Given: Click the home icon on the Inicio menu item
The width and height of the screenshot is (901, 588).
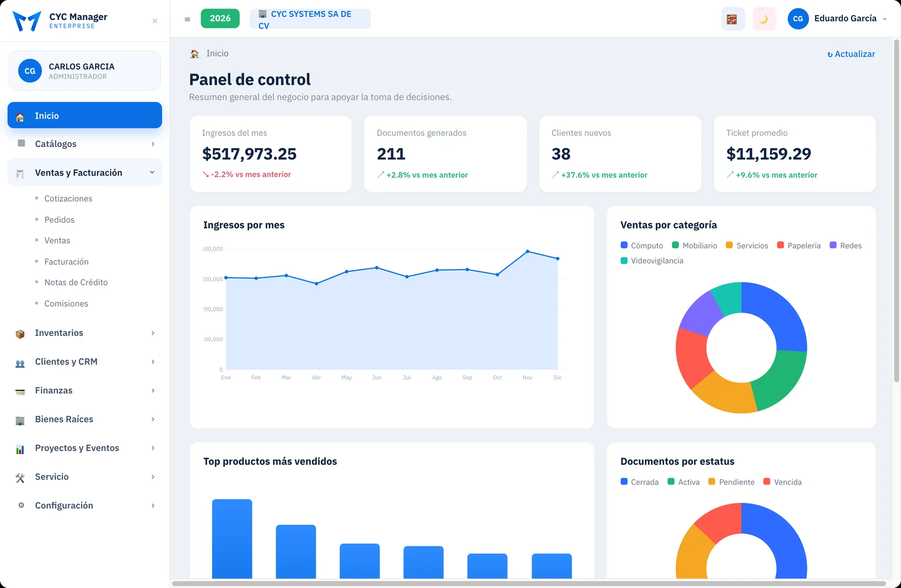Looking at the screenshot, I should (20, 117).
